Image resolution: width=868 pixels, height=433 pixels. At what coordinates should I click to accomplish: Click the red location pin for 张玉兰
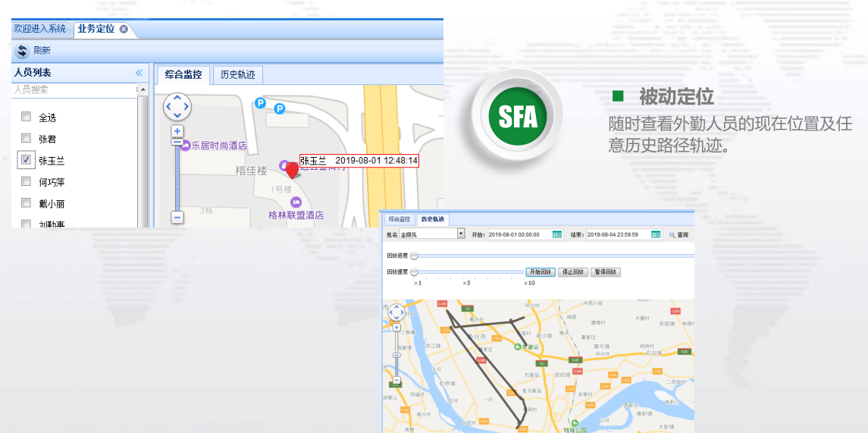tap(292, 169)
